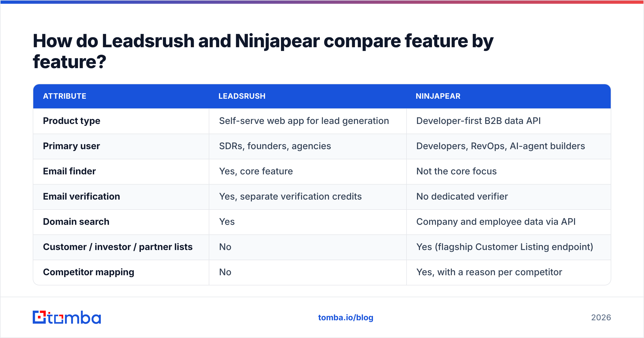The image size is (644, 338).
Task: Click the 2026 year label
Action: point(601,318)
